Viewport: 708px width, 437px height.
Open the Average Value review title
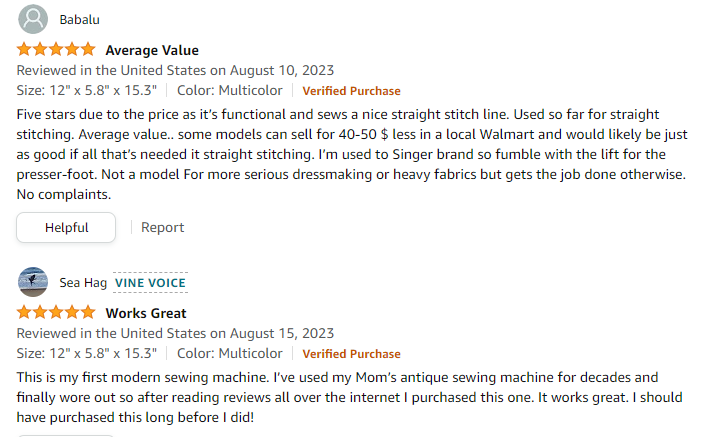(152, 50)
